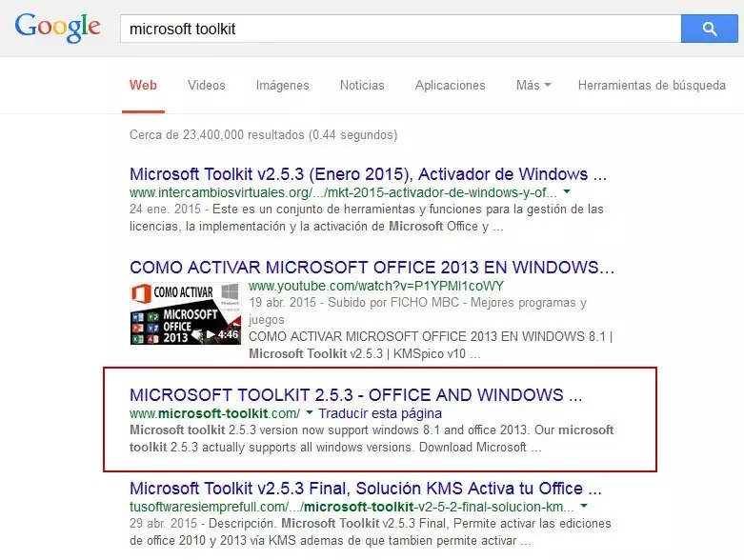This screenshot has width=744, height=560.
Task: Open "Microsoft Toolkit v2.5.3 (Enero 2015)" result
Action: click(x=368, y=174)
